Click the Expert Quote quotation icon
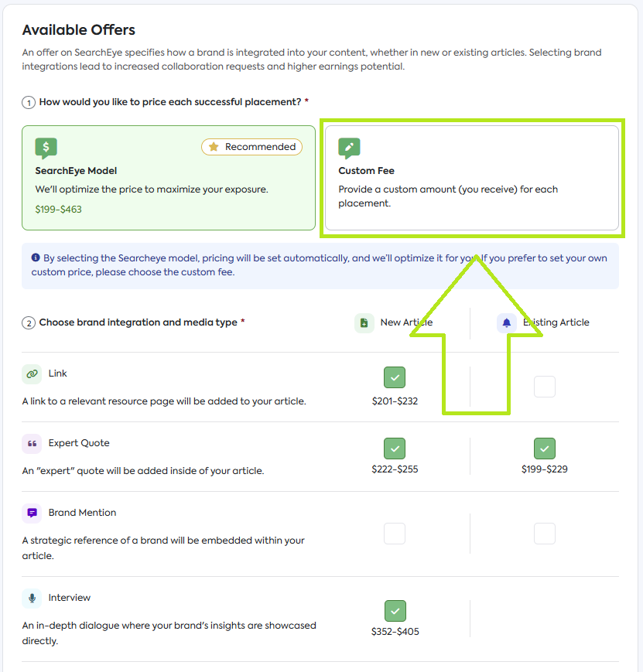This screenshot has height=672, width=643. 32,444
